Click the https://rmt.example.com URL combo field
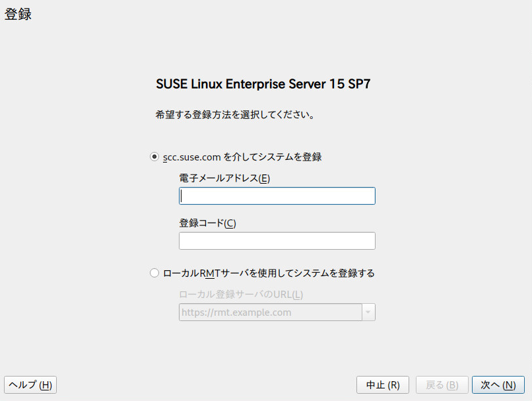 click(x=271, y=312)
